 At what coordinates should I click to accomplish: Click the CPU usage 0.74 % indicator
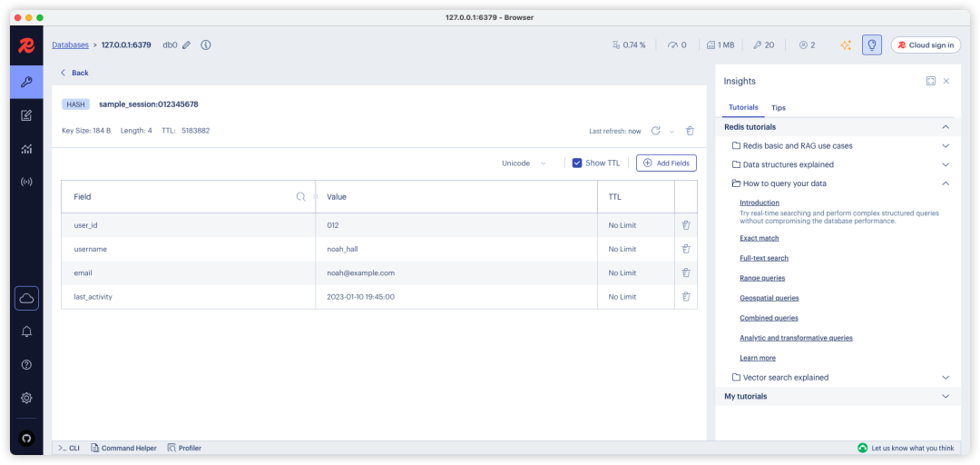[630, 45]
